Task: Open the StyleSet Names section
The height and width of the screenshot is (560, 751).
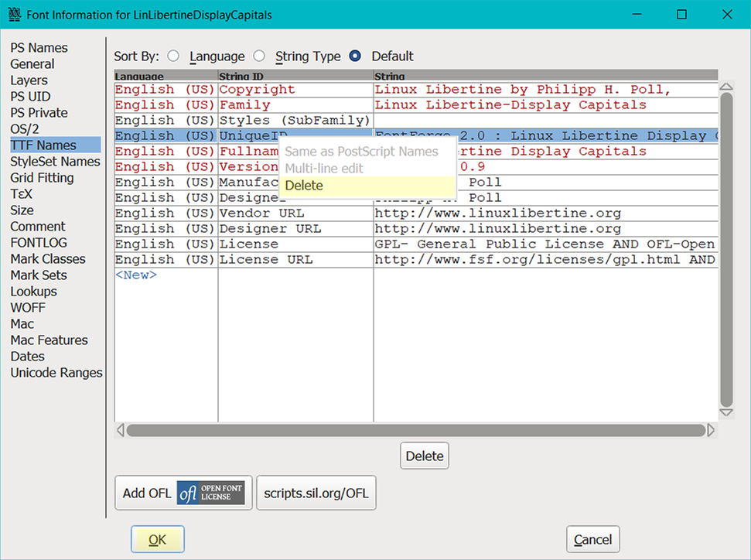Action: (x=56, y=162)
